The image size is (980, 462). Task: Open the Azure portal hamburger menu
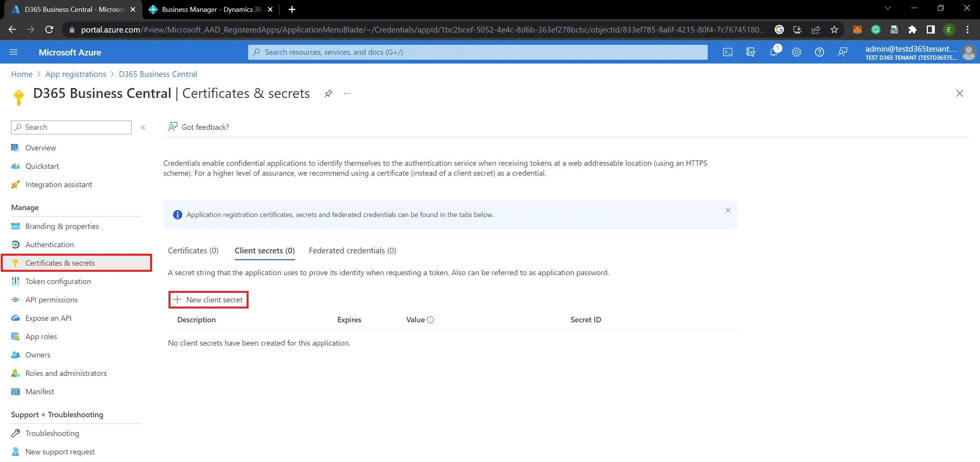pos(13,52)
